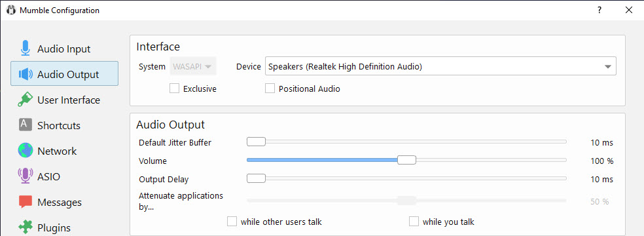Viewport: 644px width, 236px height.
Task: Open User Interface paintbrush icon
Action: (26, 100)
